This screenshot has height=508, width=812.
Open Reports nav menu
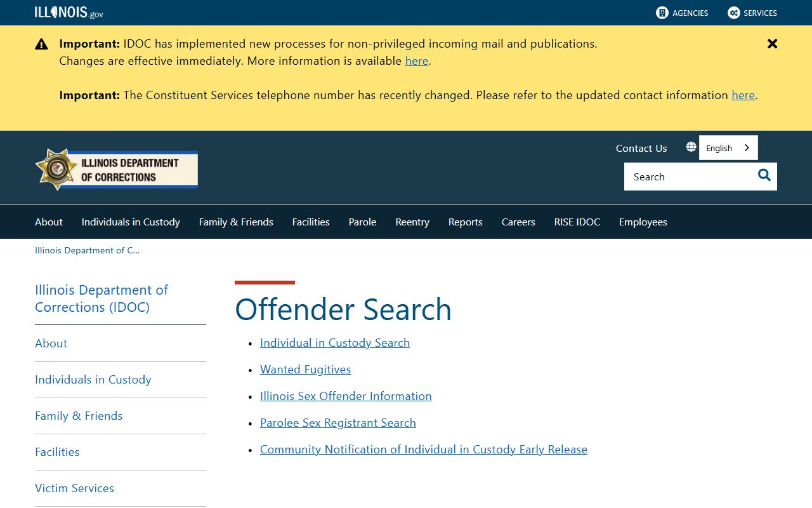[x=466, y=222]
